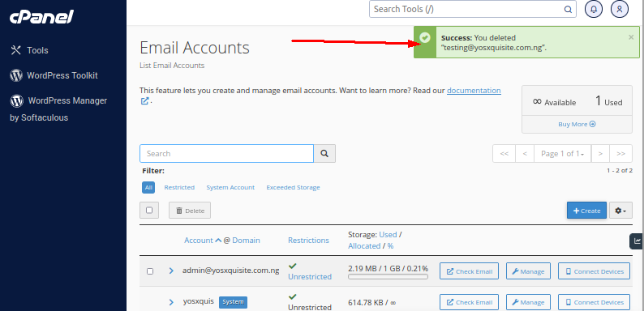Screen dimensions: 644x311
Task: Select the Restricted filter
Action: coord(179,188)
